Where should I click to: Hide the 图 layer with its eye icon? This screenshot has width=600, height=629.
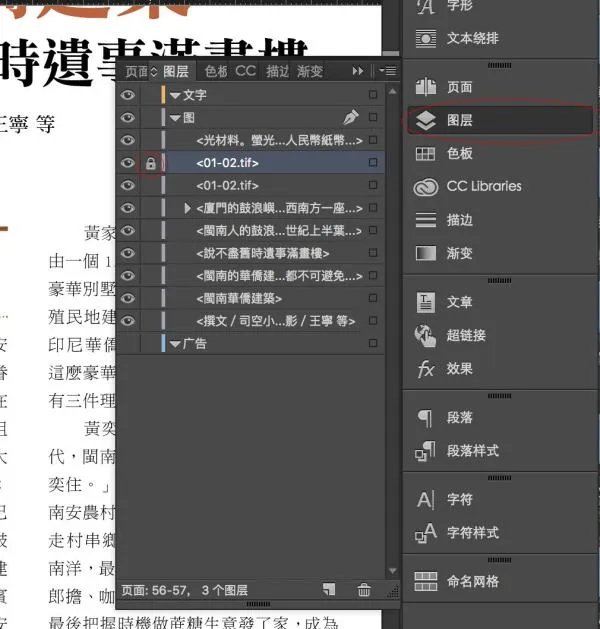pyautogui.click(x=128, y=118)
